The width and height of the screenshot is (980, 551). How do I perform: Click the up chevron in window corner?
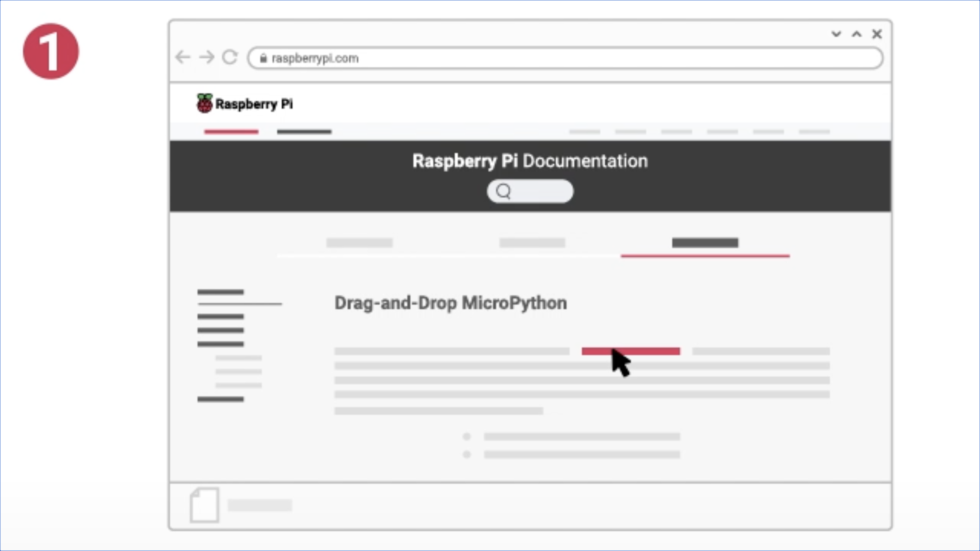coord(856,34)
